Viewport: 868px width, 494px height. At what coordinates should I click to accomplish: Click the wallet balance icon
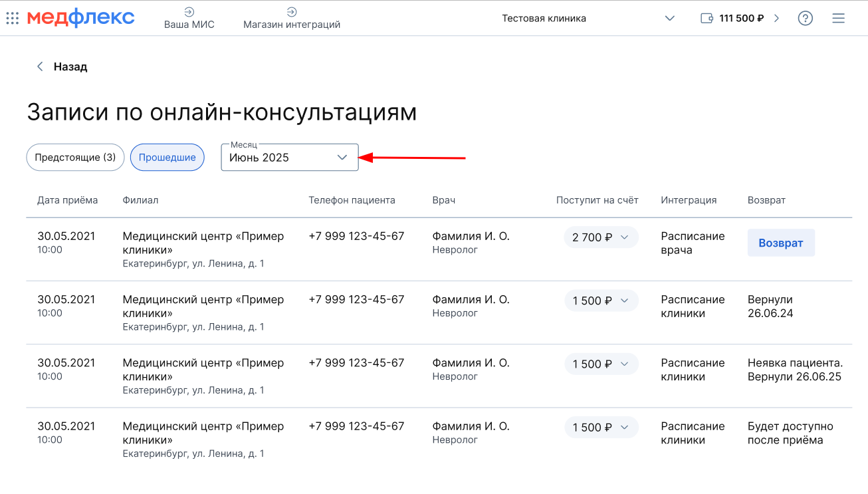coord(707,18)
